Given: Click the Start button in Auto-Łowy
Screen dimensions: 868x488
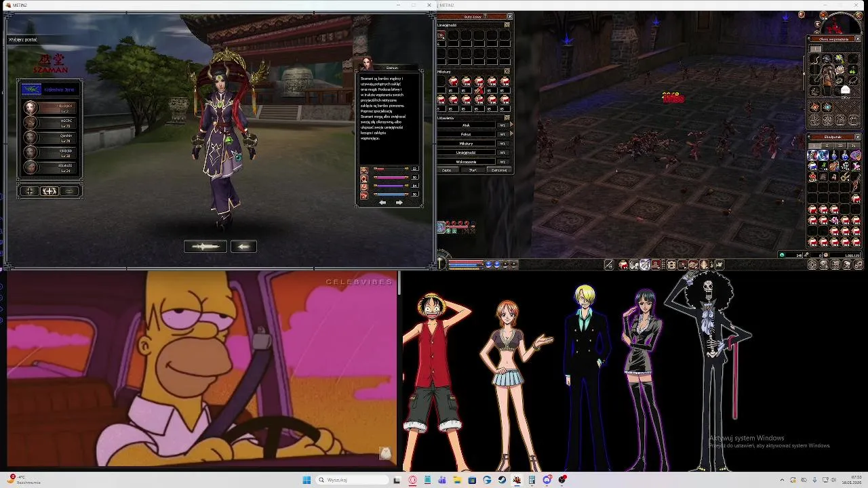Looking at the screenshot, I should [473, 170].
